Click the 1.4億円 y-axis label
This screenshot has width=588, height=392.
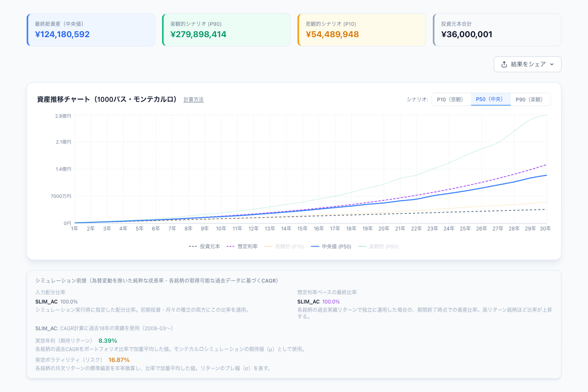click(x=64, y=169)
